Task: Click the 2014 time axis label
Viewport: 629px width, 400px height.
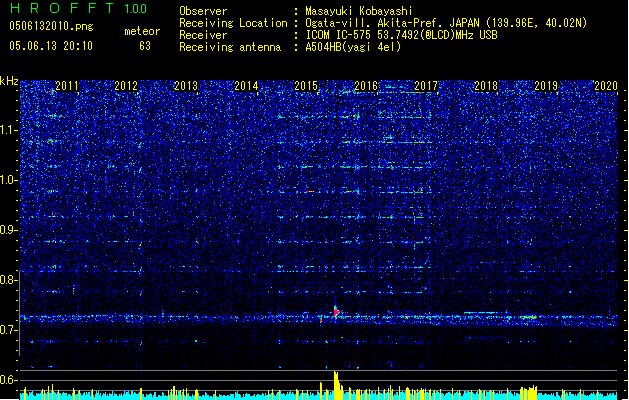Action: tap(246, 86)
